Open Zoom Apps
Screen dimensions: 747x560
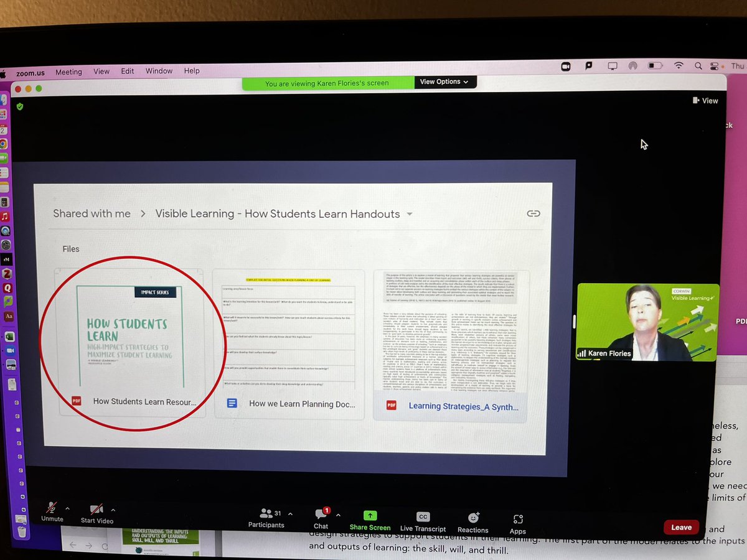pyautogui.click(x=518, y=524)
